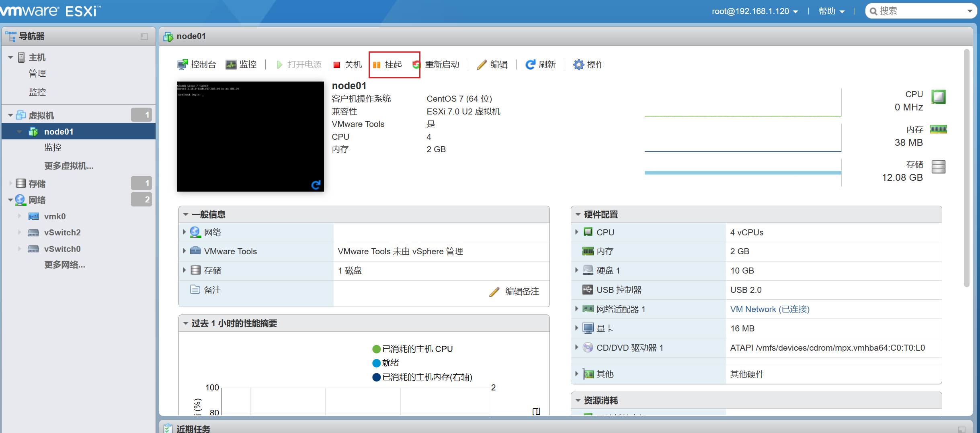Click the 内存 memory stick icon

pos(939,129)
